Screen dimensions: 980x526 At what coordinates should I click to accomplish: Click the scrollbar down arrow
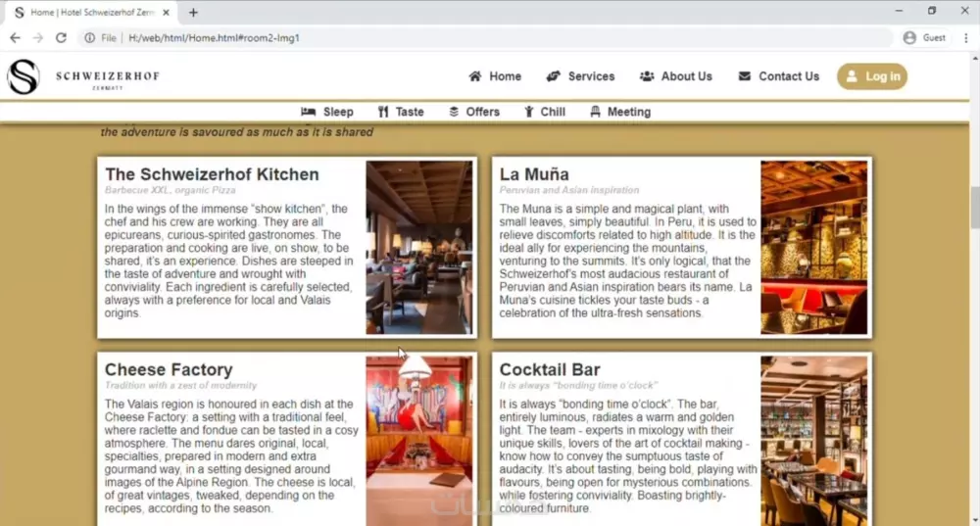[974, 520]
